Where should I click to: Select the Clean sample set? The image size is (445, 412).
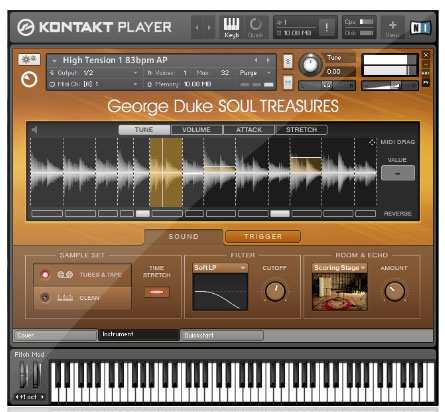pyautogui.click(x=82, y=297)
